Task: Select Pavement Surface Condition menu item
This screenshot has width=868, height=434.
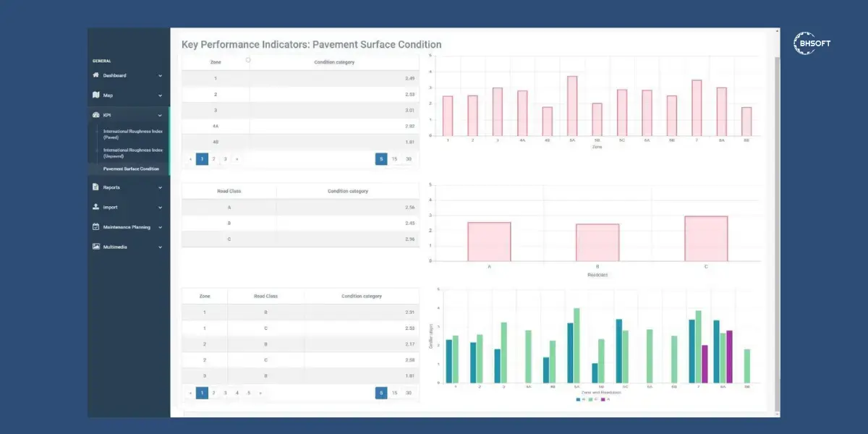Action: pos(131,169)
